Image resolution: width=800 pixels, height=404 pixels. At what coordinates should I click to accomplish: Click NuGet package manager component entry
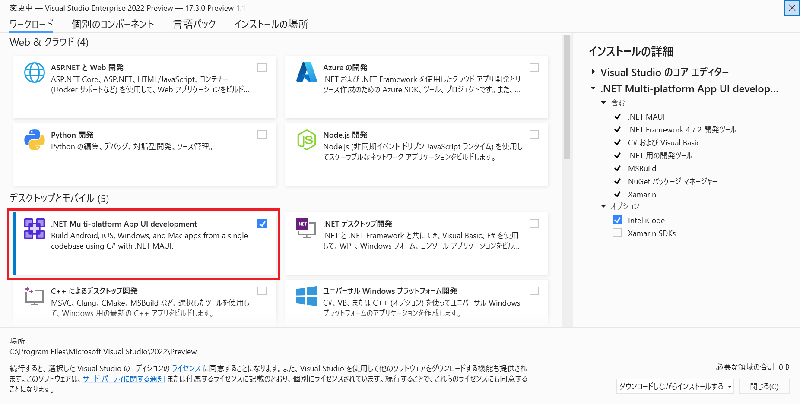[673, 181]
